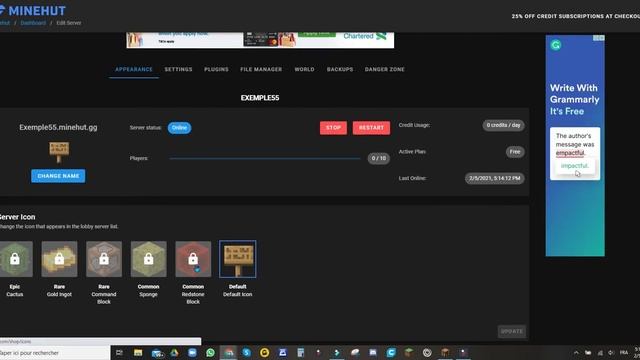Click the server sign icon above Change Name
640x360 pixels.
(x=59, y=152)
